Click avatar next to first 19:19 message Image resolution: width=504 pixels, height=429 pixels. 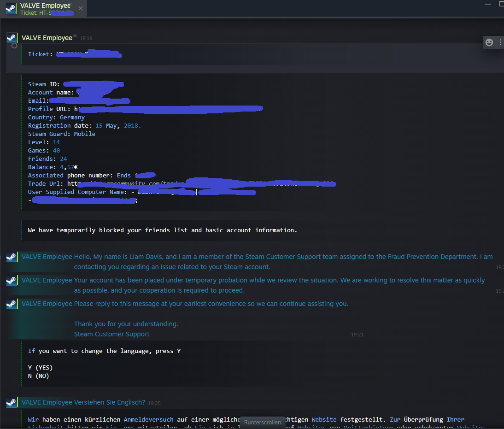pyautogui.click(x=12, y=38)
